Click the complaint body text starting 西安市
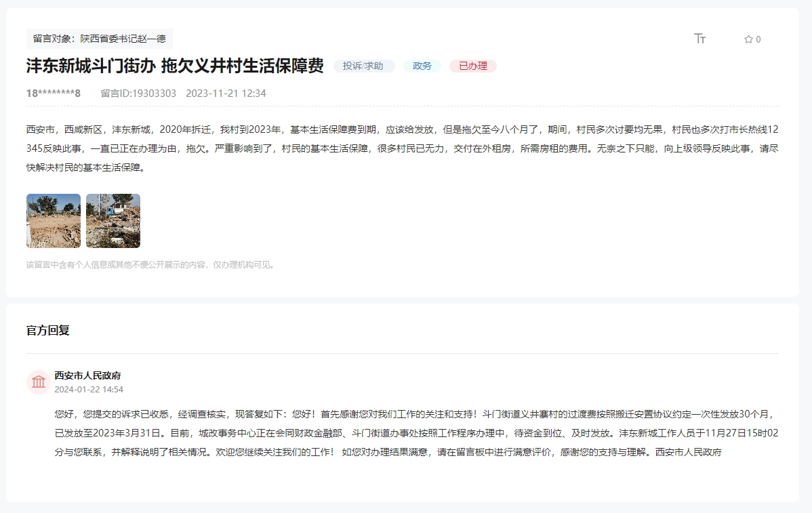812x513 pixels. click(402, 148)
